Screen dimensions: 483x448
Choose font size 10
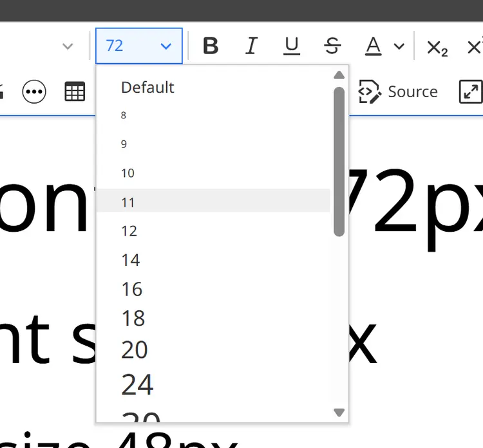pos(213,173)
